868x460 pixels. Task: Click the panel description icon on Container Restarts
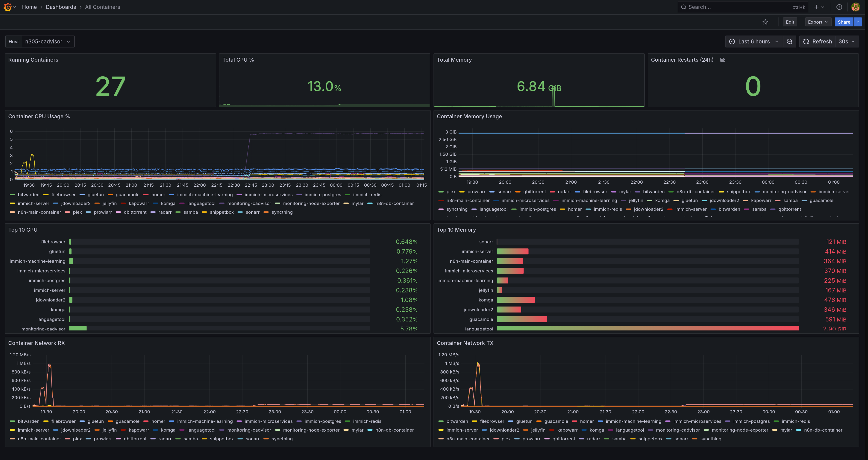pyautogui.click(x=723, y=60)
